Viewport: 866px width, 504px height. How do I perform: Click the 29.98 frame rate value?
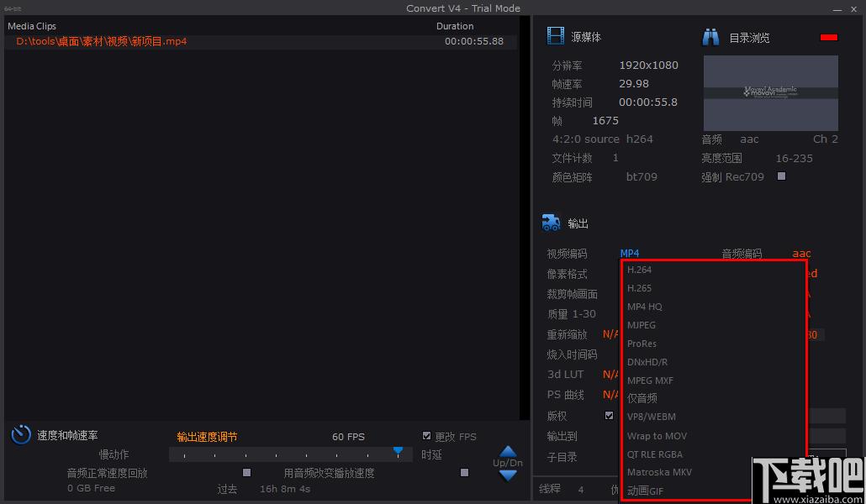(633, 84)
